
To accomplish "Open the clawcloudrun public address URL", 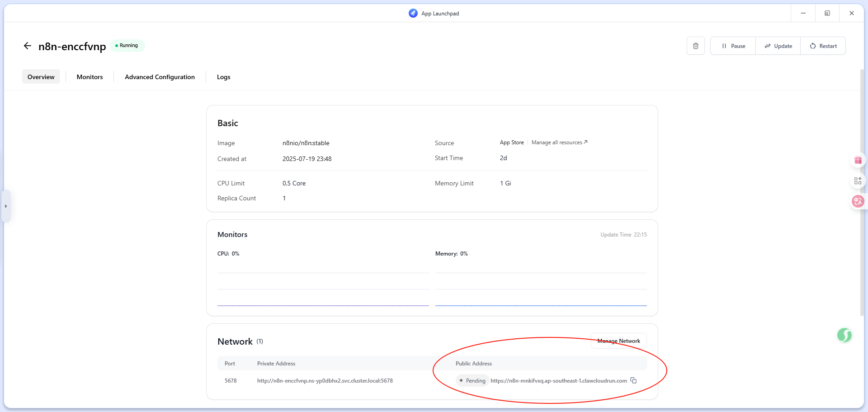I will point(558,381).
